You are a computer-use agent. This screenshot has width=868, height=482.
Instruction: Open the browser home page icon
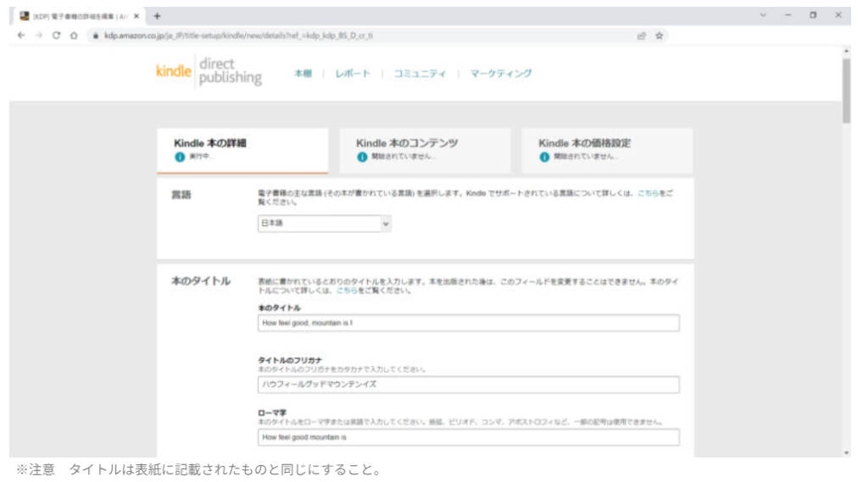(x=74, y=36)
